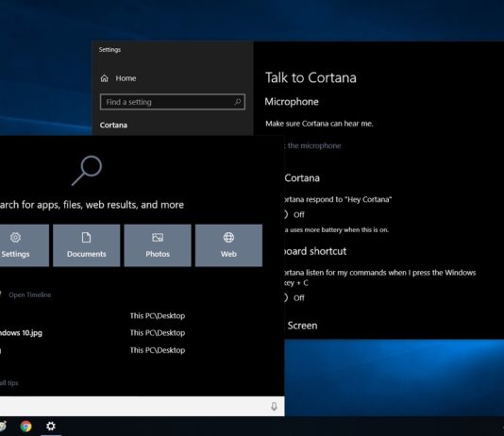Click the document icon on Documents tile
Screen dimensions: 504x436
coord(86,238)
